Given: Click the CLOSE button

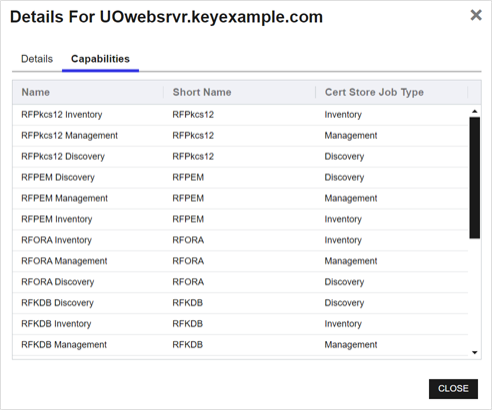Looking at the screenshot, I should tap(453, 389).
